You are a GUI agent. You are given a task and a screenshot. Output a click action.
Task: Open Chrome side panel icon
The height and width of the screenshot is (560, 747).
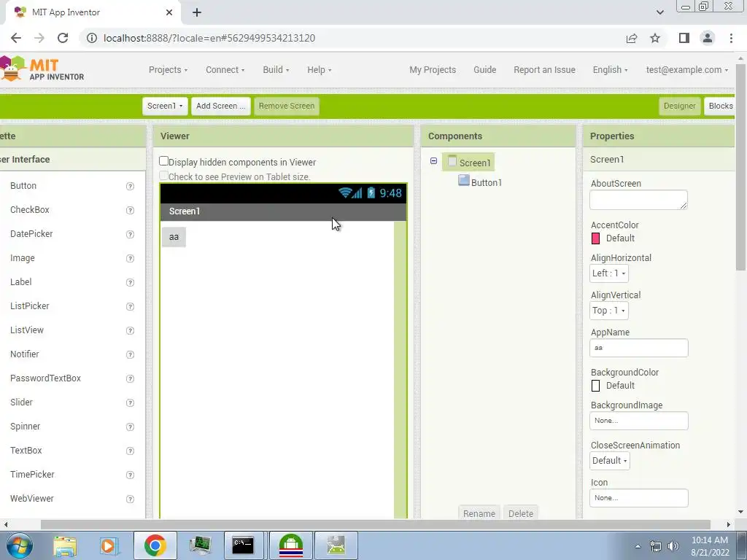pos(684,38)
